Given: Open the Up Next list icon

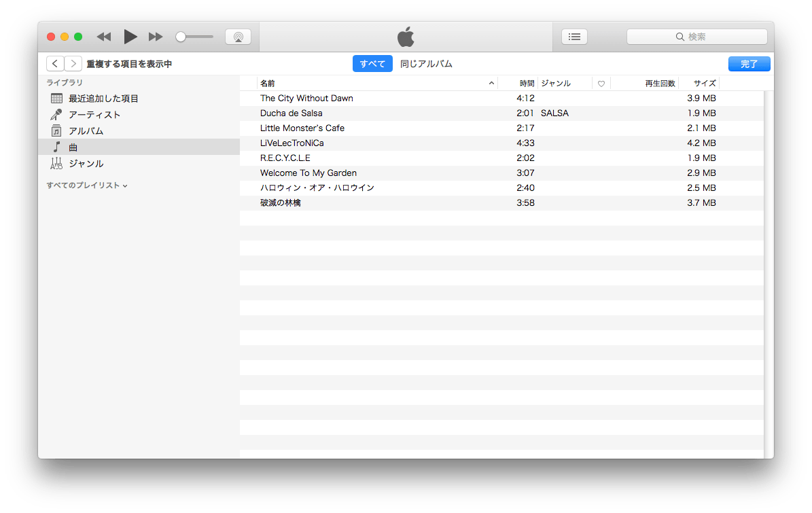Looking at the screenshot, I should [574, 37].
